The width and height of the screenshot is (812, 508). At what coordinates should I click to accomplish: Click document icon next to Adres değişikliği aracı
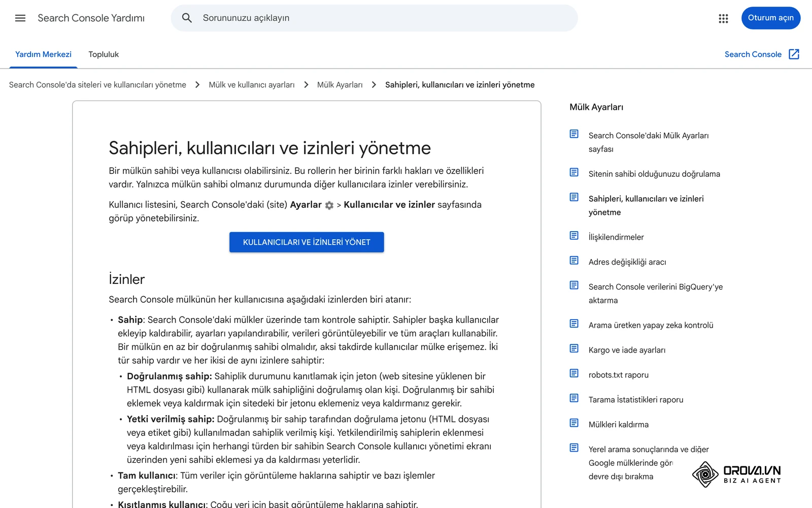pyautogui.click(x=574, y=260)
